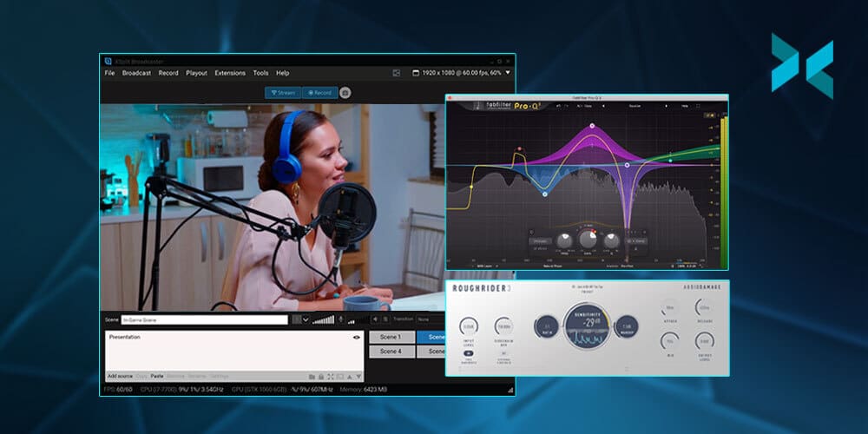The image size is (868, 434).
Task: Click the fullscreen expand icon in sources toolbar
Action: click(330, 376)
